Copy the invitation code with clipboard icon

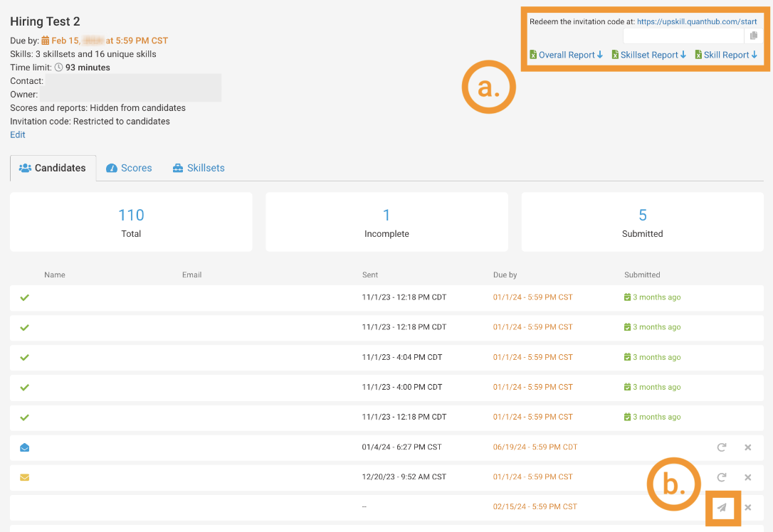pos(753,36)
